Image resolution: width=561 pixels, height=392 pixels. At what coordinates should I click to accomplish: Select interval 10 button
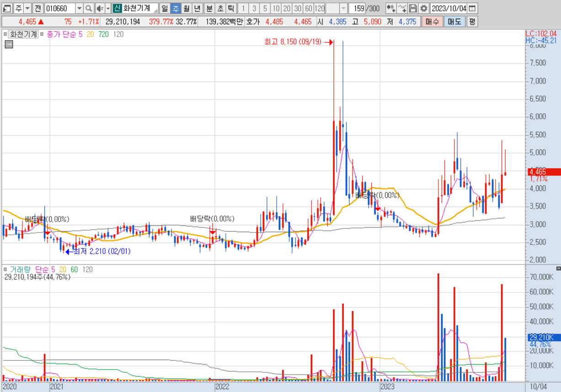point(276,8)
